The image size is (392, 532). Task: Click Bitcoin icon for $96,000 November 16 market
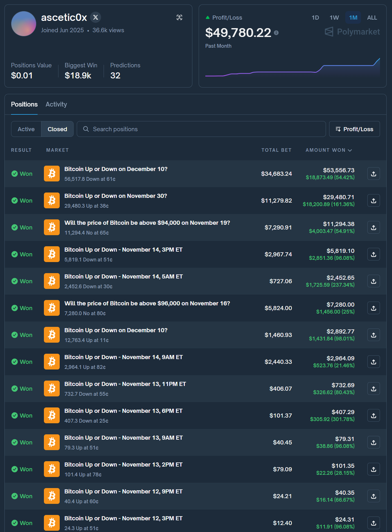52,308
